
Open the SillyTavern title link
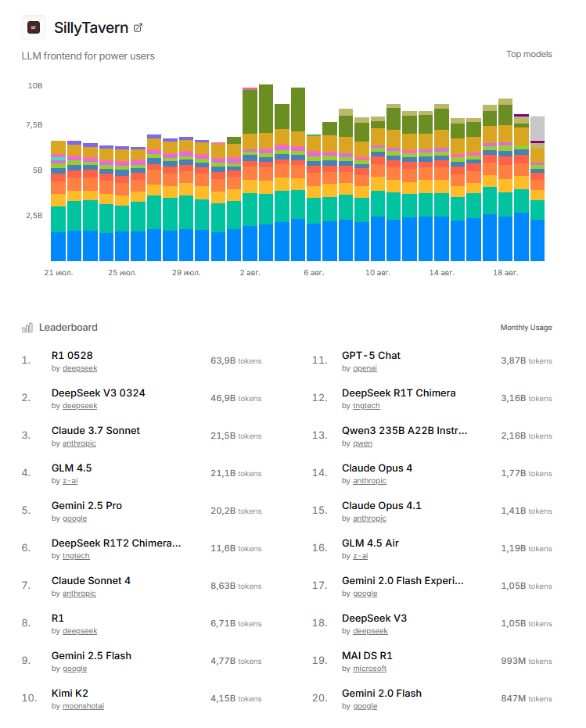click(91, 28)
